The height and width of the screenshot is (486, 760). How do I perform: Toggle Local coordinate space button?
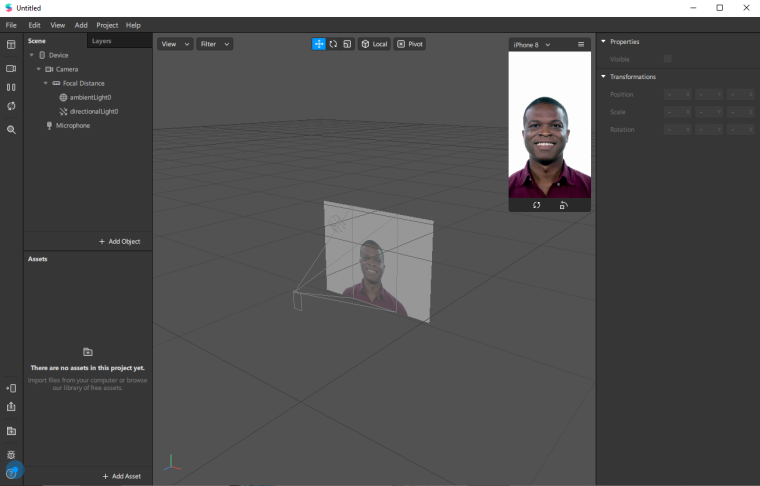click(374, 44)
